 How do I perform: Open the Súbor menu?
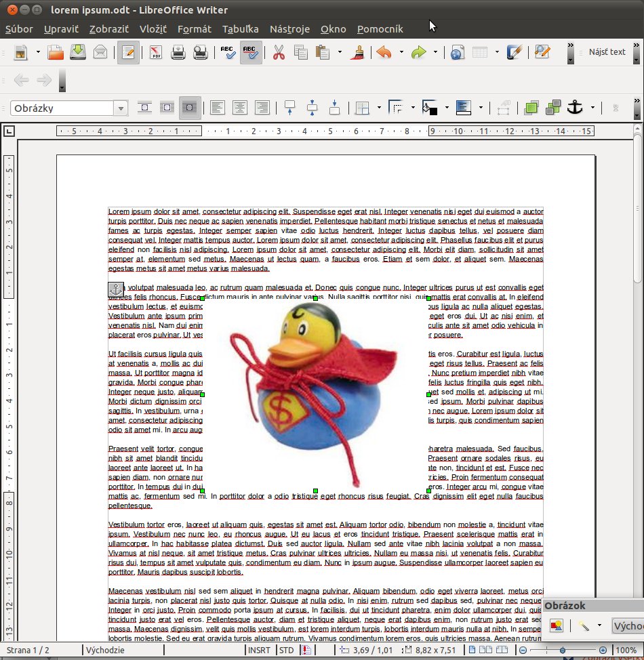(19, 29)
